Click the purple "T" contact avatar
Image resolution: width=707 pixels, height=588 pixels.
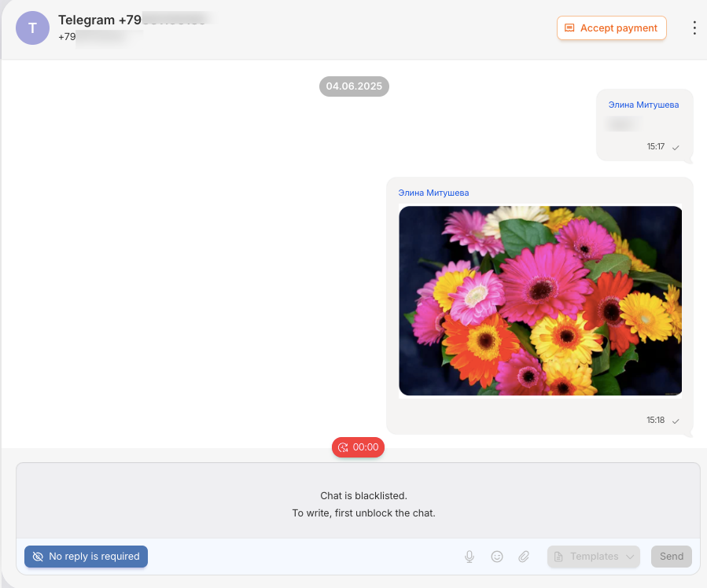point(32,28)
